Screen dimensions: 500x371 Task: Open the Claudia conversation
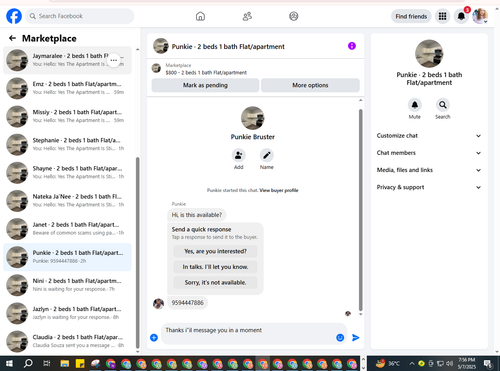[x=67, y=341]
